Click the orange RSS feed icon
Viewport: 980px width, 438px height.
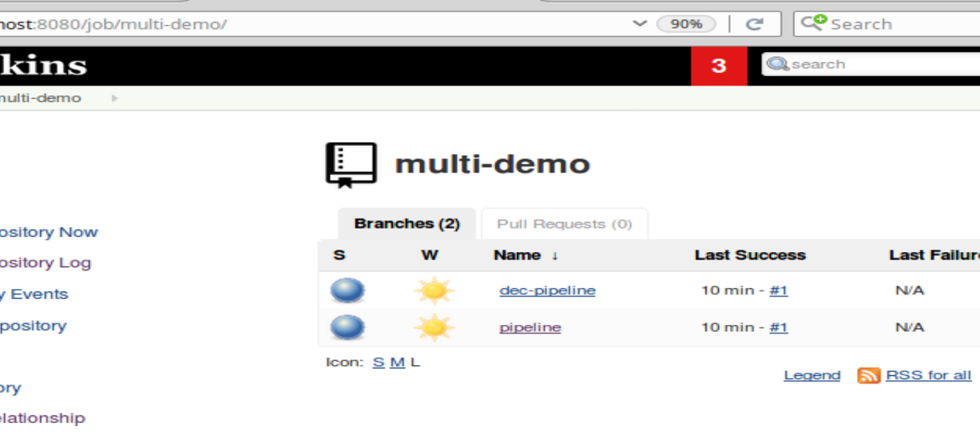(x=869, y=375)
